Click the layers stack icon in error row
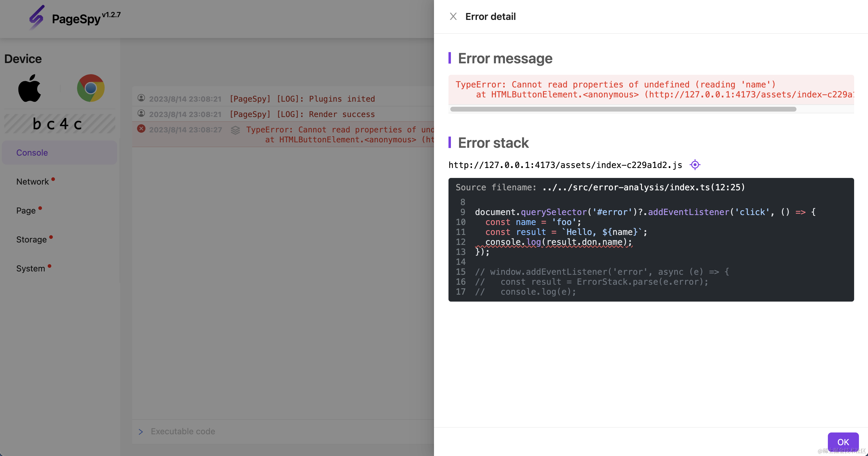The width and height of the screenshot is (868, 456). click(235, 130)
